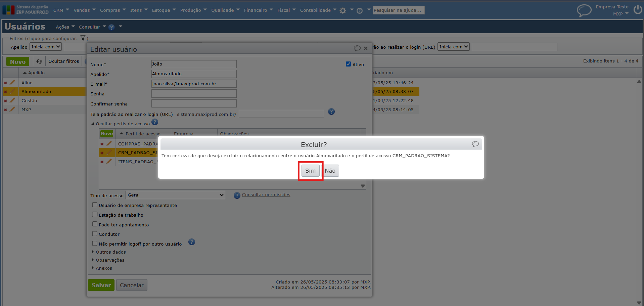Viewport: 644px width, 306px height.
Task: Toggle the Ativo checkbox
Action: [349, 64]
